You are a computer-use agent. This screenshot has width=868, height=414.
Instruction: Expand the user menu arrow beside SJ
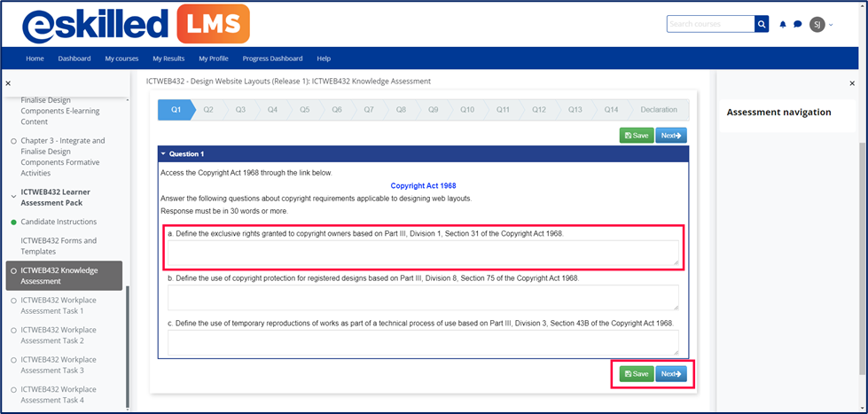[x=831, y=24]
